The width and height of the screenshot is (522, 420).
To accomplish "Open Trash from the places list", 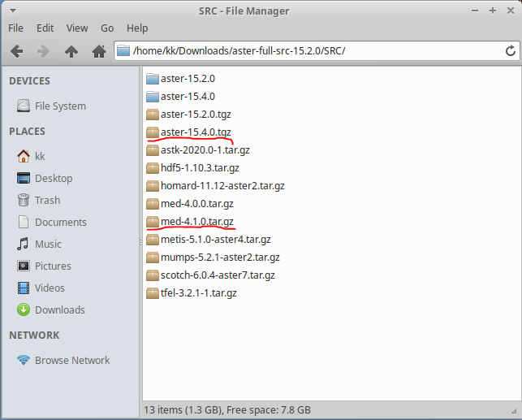I will tap(48, 200).
